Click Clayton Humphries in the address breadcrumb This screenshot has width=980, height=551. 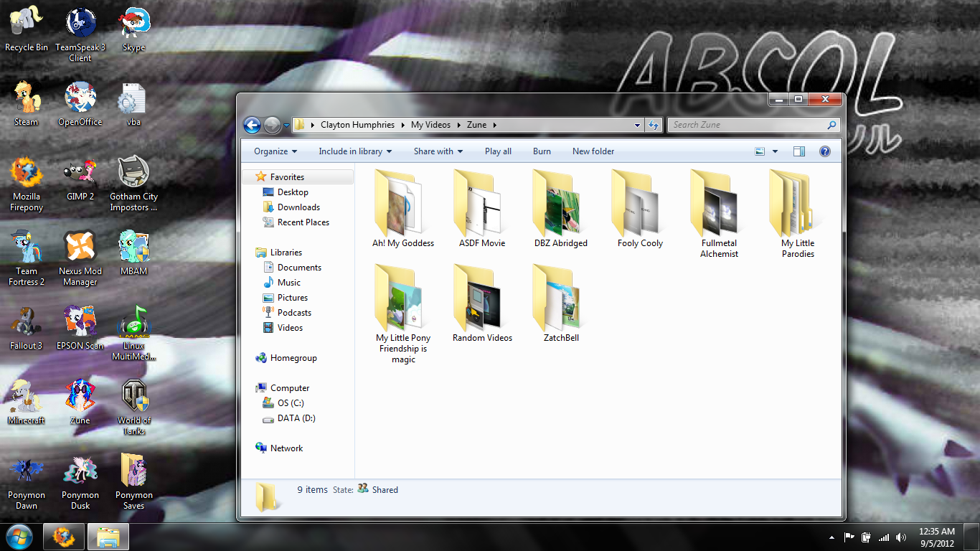pyautogui.click(x=357, y=125)
